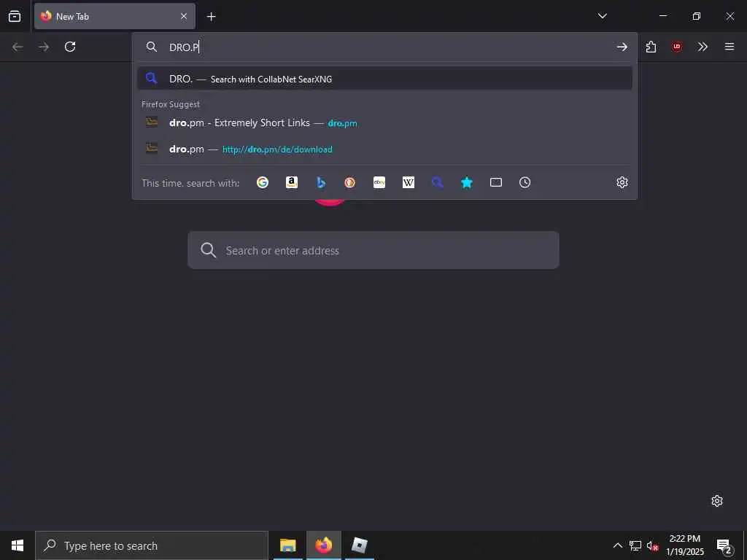This screenshot has width=747, height=560.
Task: Click the Go arrow in the address bar
Action: [x=622, y=47]
